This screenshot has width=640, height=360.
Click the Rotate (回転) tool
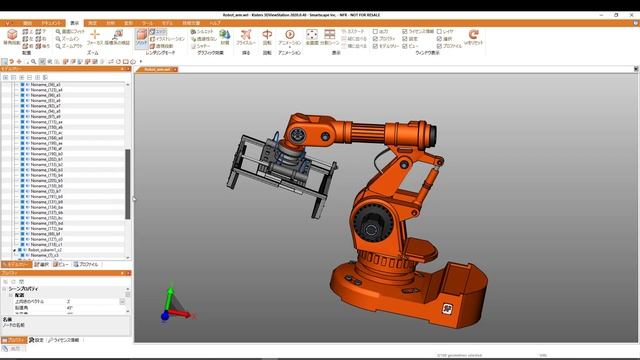tap(267, 37)
